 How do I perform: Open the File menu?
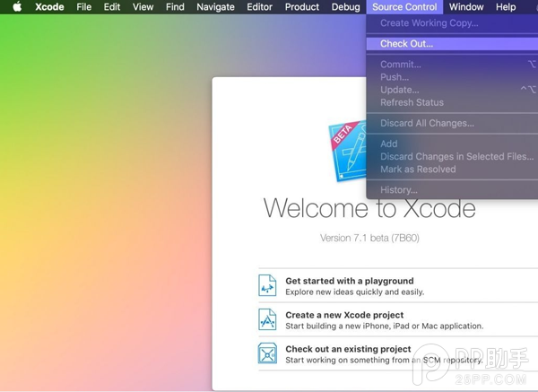pyautogui.click(x=83, y=7)
